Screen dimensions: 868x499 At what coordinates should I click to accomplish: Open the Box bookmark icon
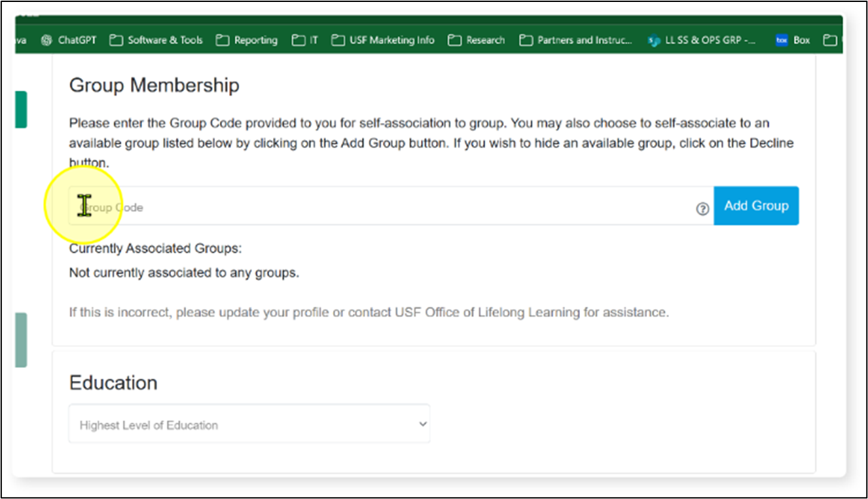[781, 40]
